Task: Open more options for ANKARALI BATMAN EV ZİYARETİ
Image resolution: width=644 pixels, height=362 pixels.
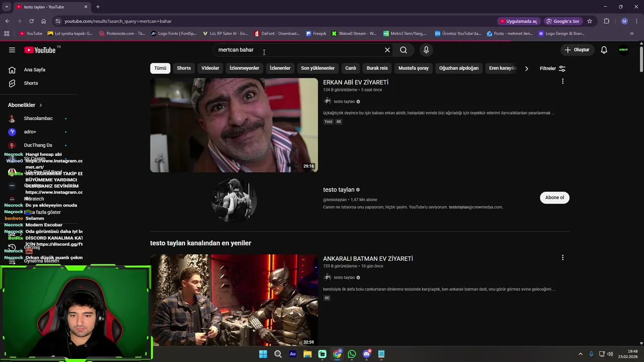Action: [562, 257]
